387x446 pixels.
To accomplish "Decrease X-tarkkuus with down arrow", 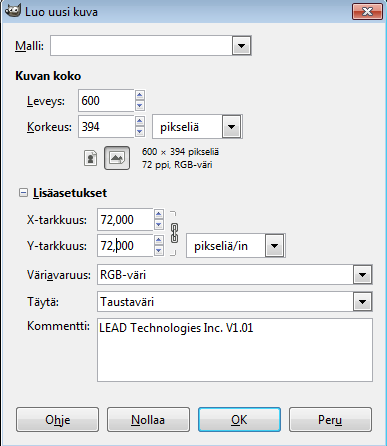I will (x=159, y=225).
